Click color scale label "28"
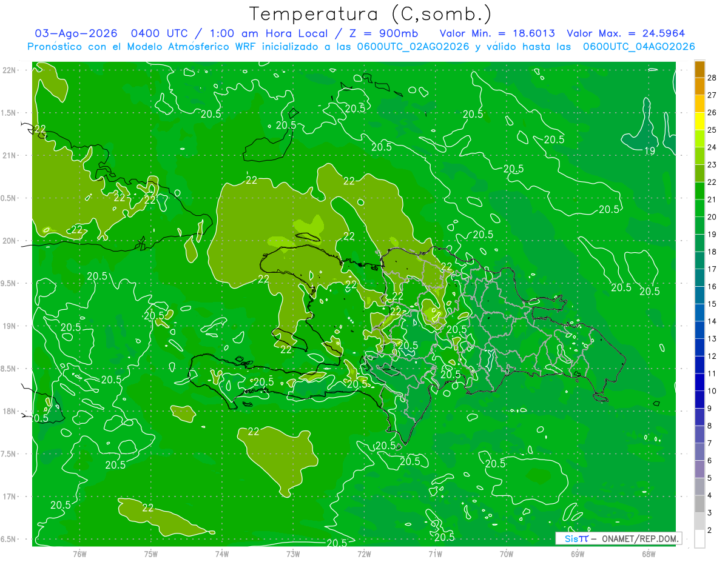The image size is (728, 562). coord(712,78)
